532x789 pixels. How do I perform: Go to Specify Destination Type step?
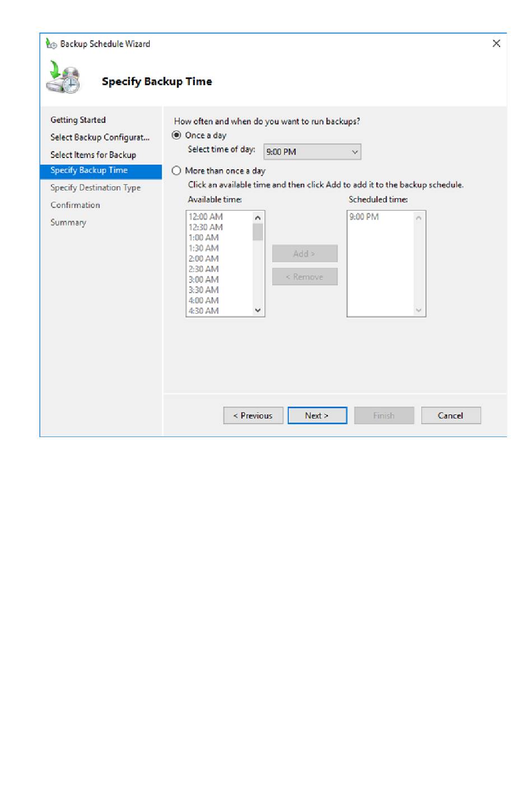click(x=95, y=188)
